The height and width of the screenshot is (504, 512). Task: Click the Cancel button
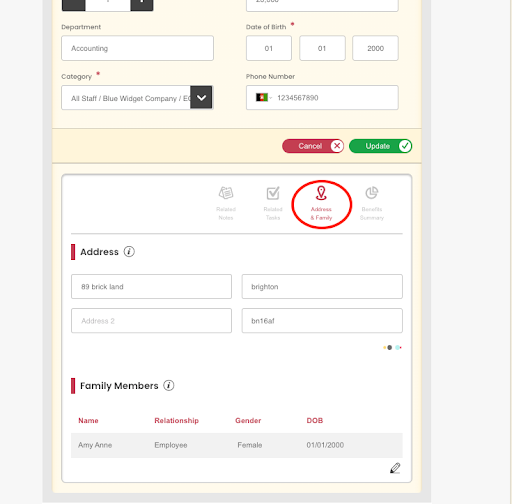[x=313, y=146]
